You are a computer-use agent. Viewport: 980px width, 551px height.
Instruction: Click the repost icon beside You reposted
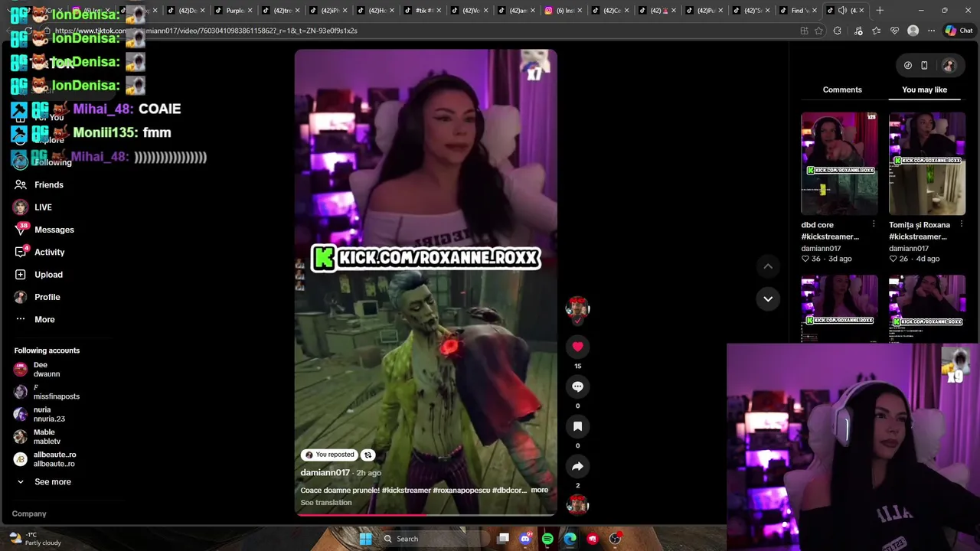click(367, 455)
